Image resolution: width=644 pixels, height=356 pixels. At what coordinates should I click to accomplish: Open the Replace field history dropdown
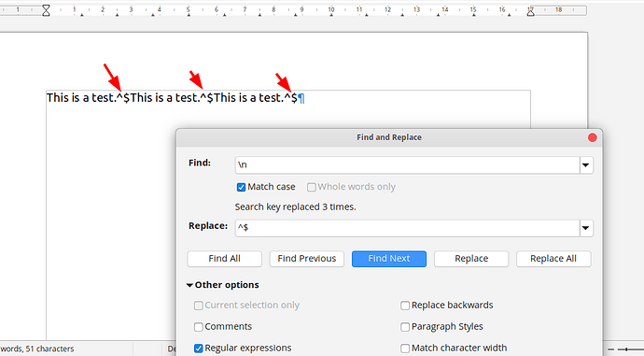click(586, 228)
